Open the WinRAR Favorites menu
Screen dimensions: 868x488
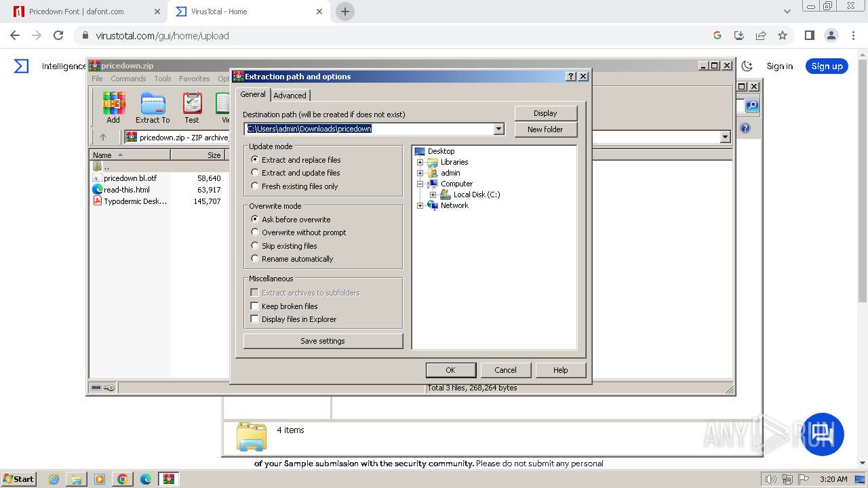(195, 79)
